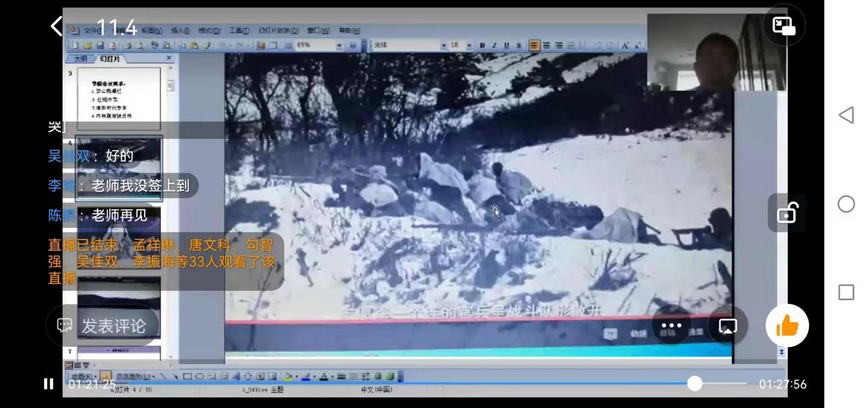868x408 pixels.
Task: Open the font size 18 dropdown
Action: 469,45
